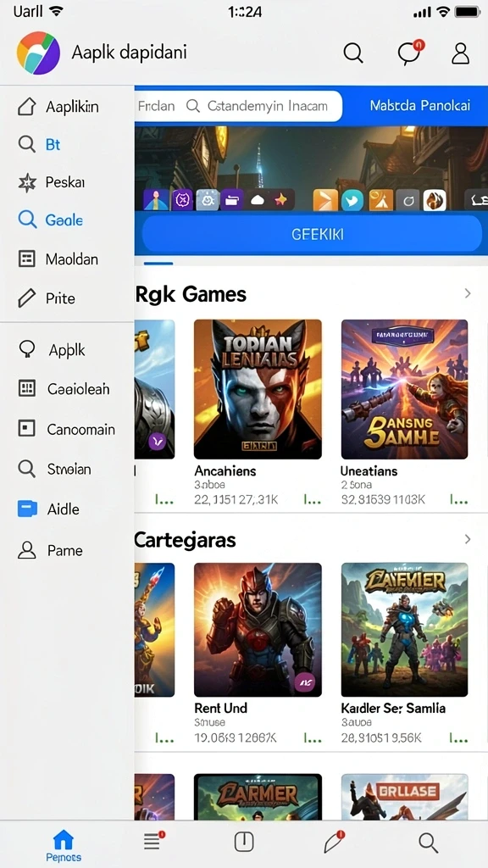Open the Bansng Samhe game cover
The image size is (488, 868).
[x=404, y=389]
